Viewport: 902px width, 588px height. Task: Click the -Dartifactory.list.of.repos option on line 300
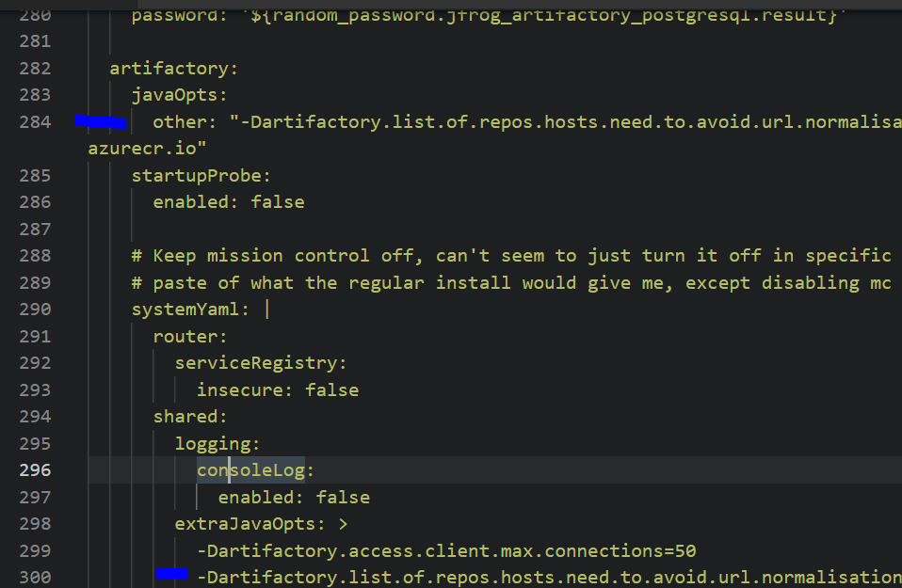pyautogui.click(x=549, y=577)
